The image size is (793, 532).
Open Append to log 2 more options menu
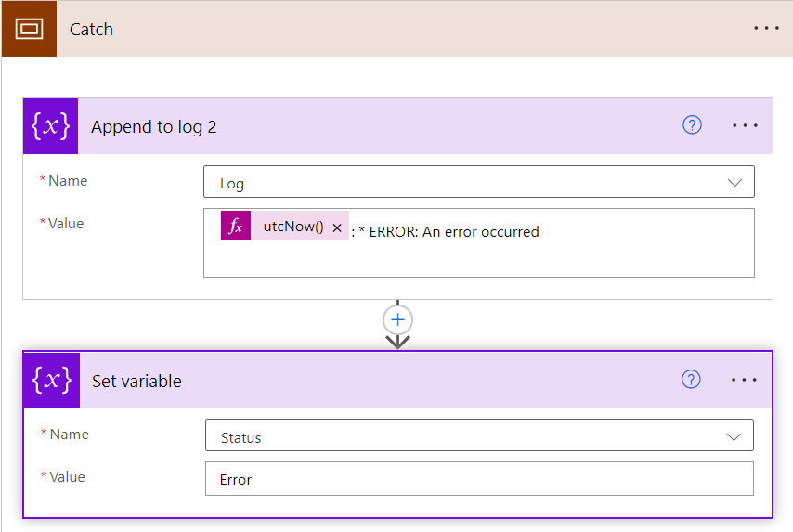[x=746, y=125]
